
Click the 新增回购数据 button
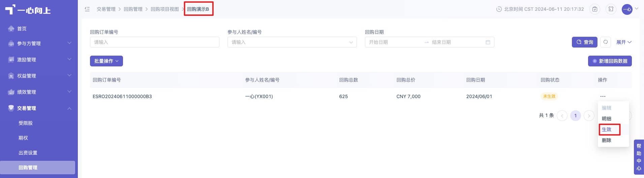610,61
